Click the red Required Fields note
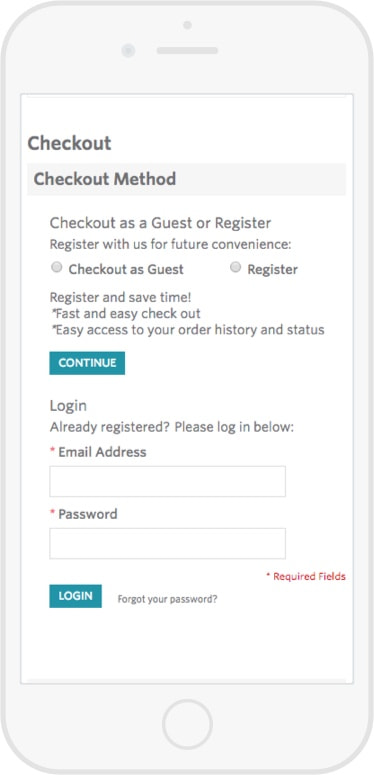This screenshot has width=374, height=775. point(306,576)
